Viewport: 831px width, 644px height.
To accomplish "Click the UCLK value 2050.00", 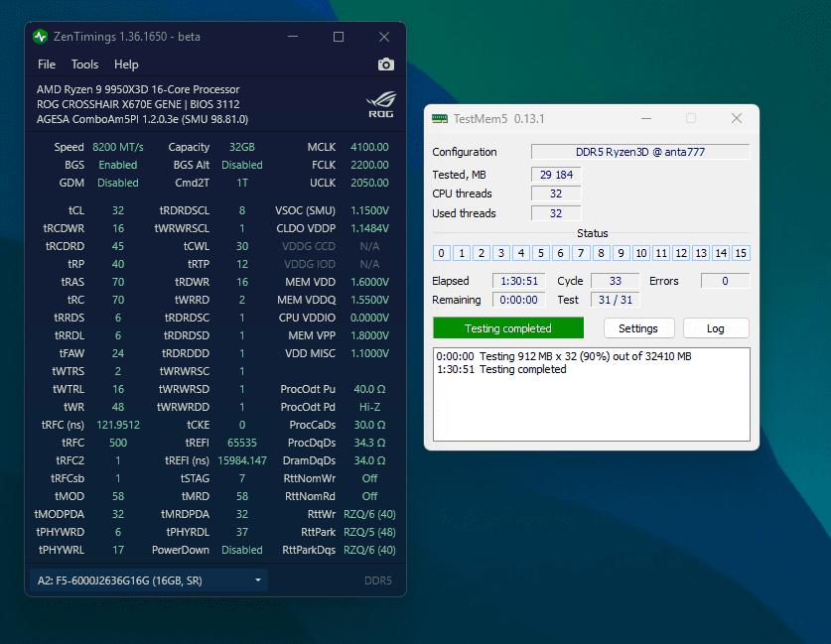I will pos(369,183).
